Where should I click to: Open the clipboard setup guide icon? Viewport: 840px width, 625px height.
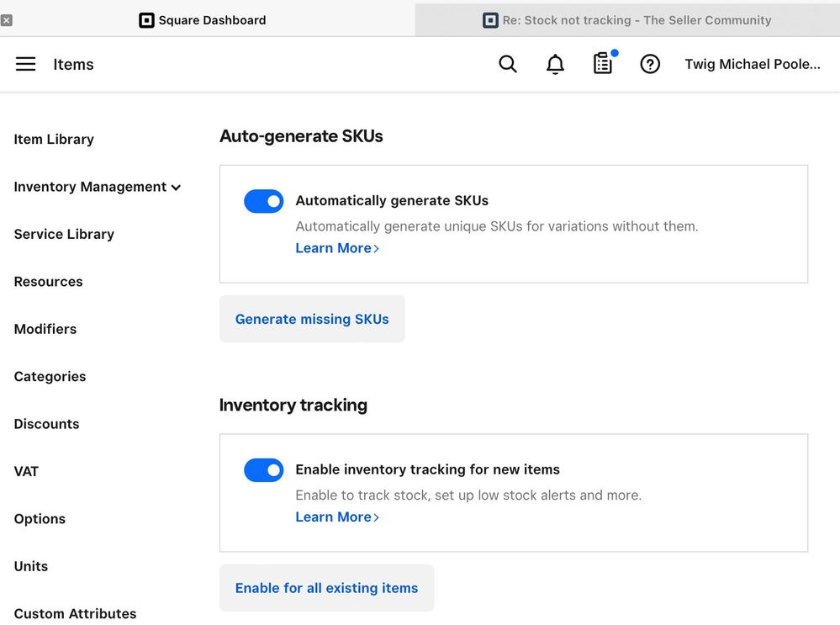coord(603,64)
